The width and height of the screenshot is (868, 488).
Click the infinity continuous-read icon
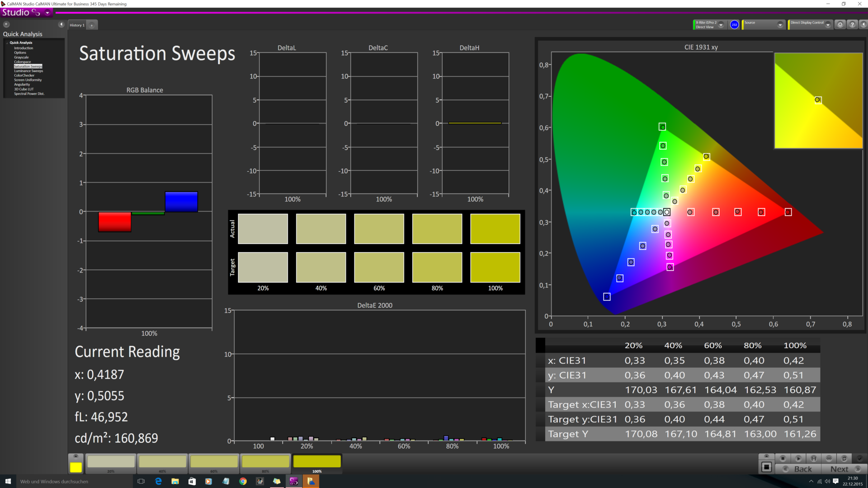coord(829,458)
